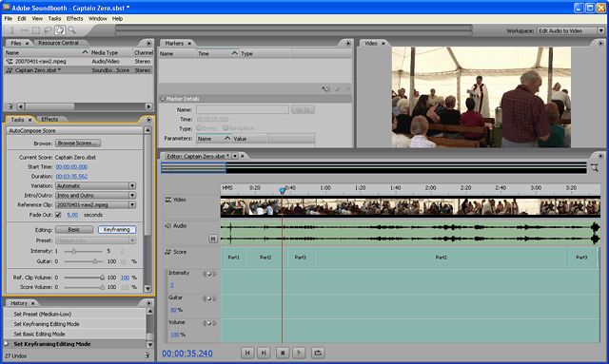
Task: Switch to the Resource Central tab
Action: tap(58, 43)
